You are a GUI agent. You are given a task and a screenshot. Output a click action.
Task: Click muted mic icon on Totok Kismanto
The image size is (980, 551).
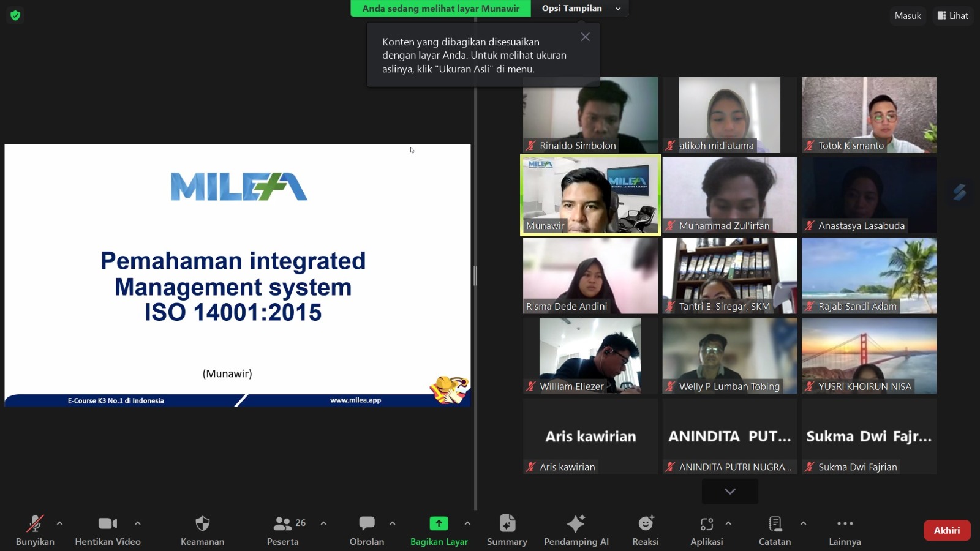(x=810, y=146)
